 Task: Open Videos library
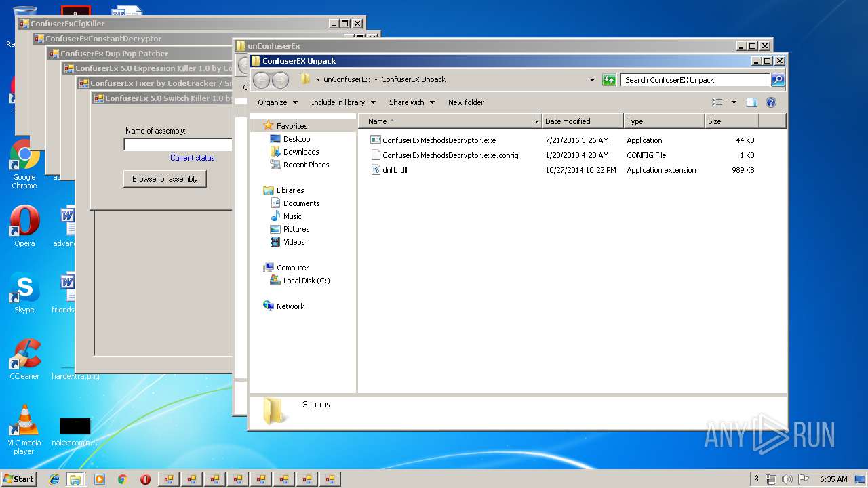click(x=294, y=242)
